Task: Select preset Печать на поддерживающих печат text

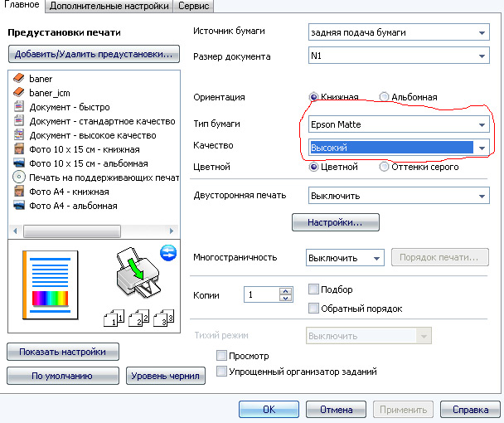Action: [104, 177]
